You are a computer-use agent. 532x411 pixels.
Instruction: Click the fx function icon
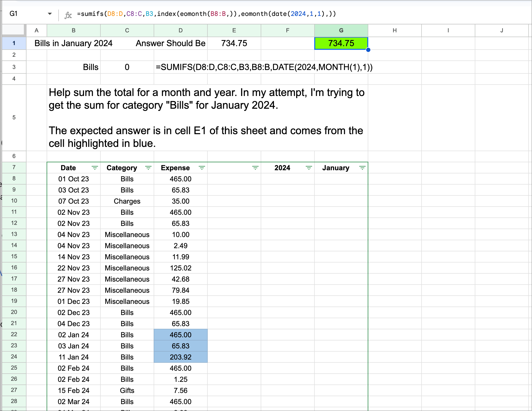point(68,15)
